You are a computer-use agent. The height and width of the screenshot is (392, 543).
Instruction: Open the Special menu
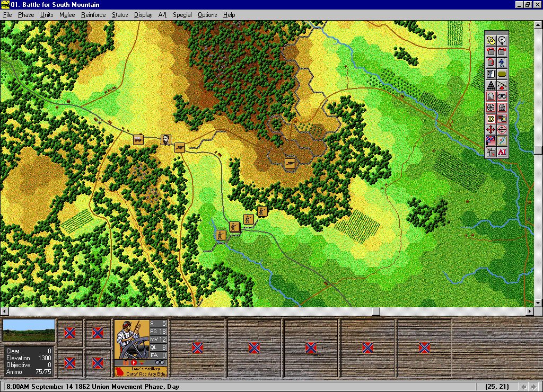(x=182, y=15)
